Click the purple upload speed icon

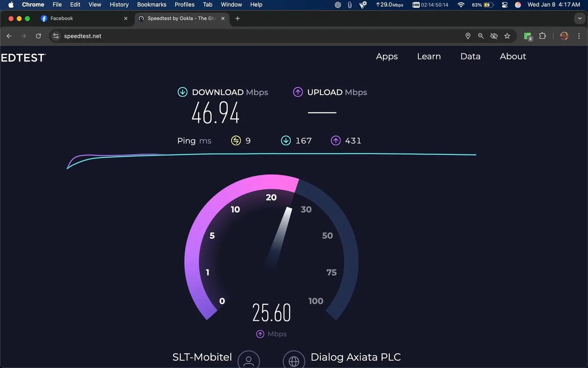(298, 92)
